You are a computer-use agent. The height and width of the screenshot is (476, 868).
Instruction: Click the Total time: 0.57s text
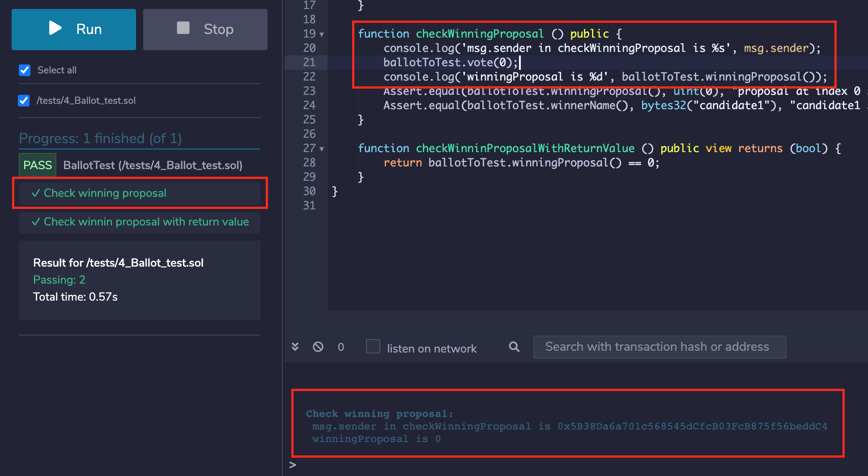(75, 297)
